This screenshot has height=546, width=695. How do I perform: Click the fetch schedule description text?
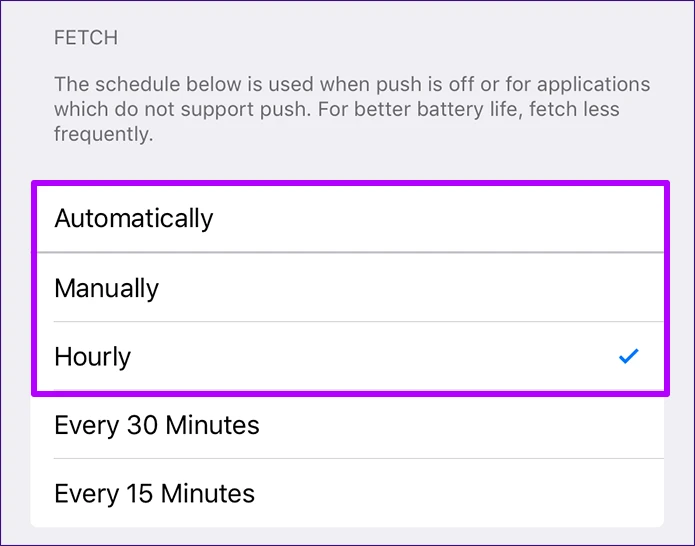point(351,108)
